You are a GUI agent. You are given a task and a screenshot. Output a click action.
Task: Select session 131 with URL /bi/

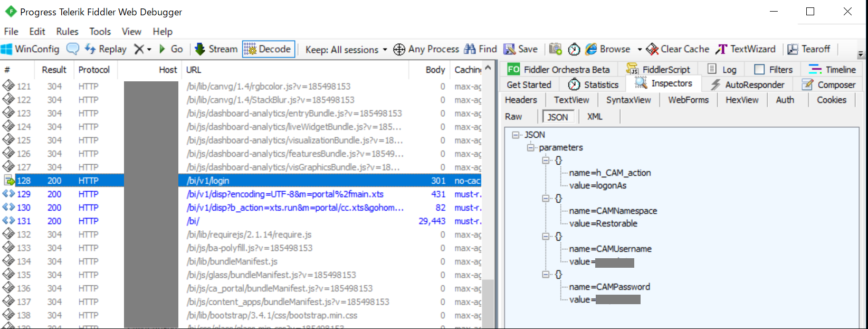coord(241,221)
